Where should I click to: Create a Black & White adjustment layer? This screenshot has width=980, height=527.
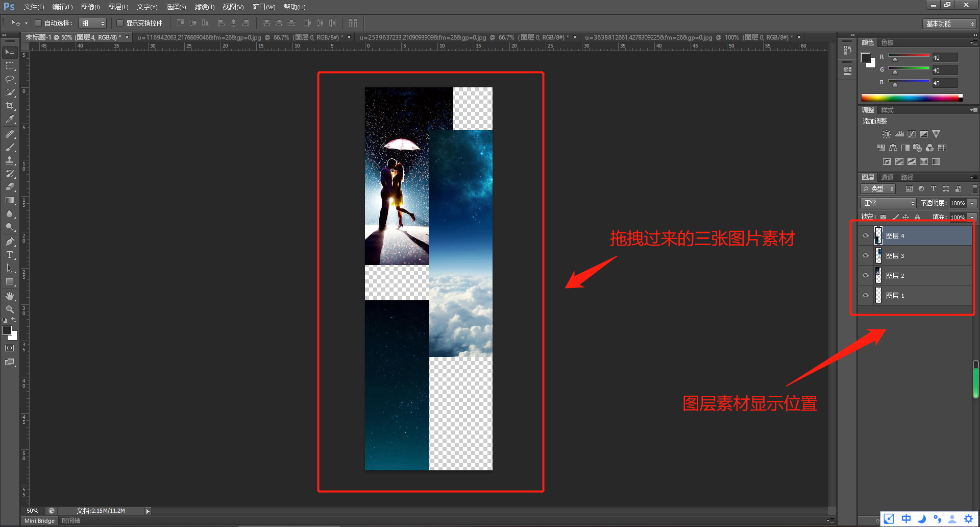coord(905,148)
